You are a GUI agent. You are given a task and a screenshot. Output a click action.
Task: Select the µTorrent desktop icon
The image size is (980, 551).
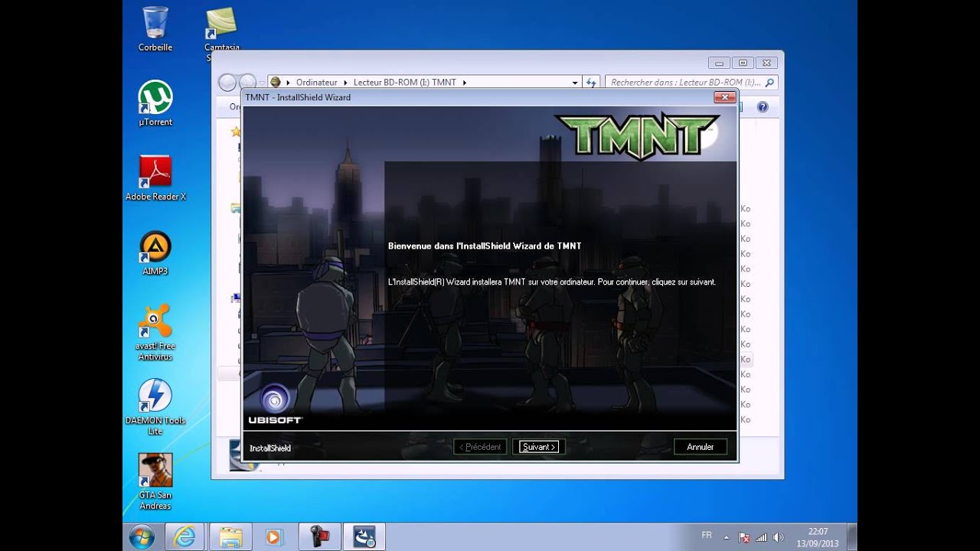(155, 103)
